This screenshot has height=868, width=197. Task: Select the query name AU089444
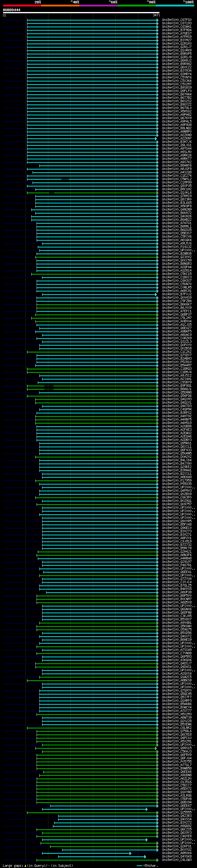(x=11, y=10)
